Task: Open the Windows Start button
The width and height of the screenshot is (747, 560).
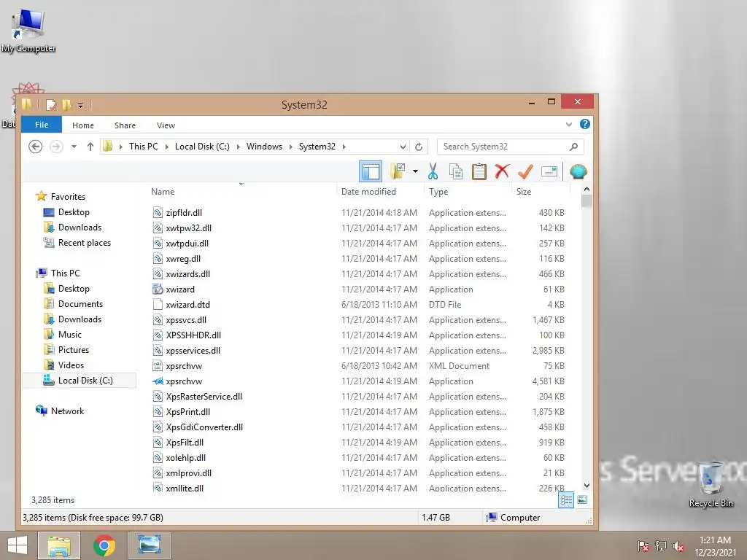Action: [18, 545]
